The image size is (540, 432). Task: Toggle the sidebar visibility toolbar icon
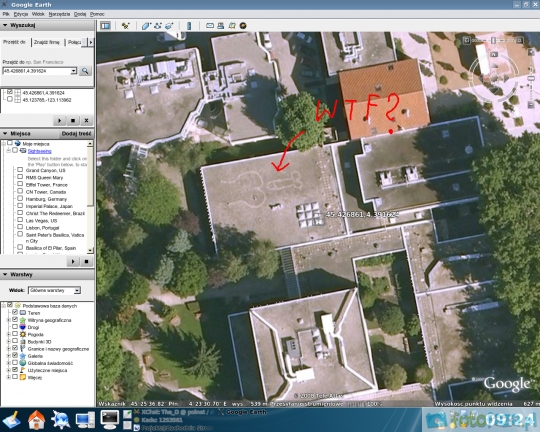pos(105,26)
